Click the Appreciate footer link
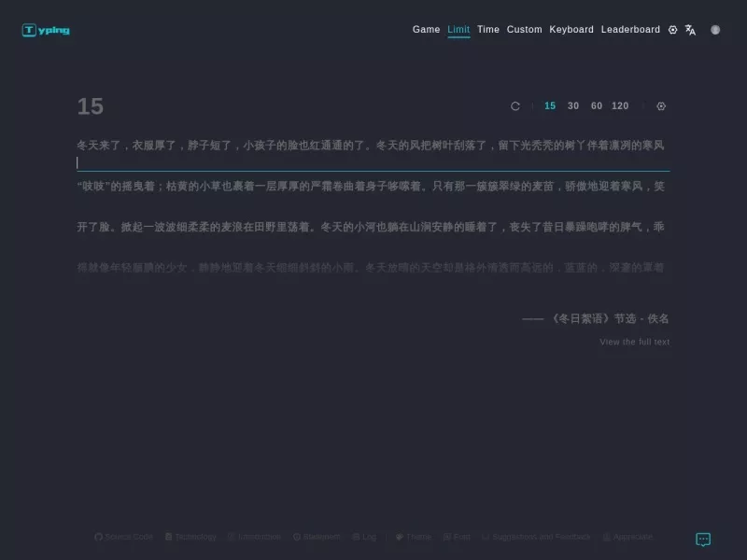 (627, 537)
